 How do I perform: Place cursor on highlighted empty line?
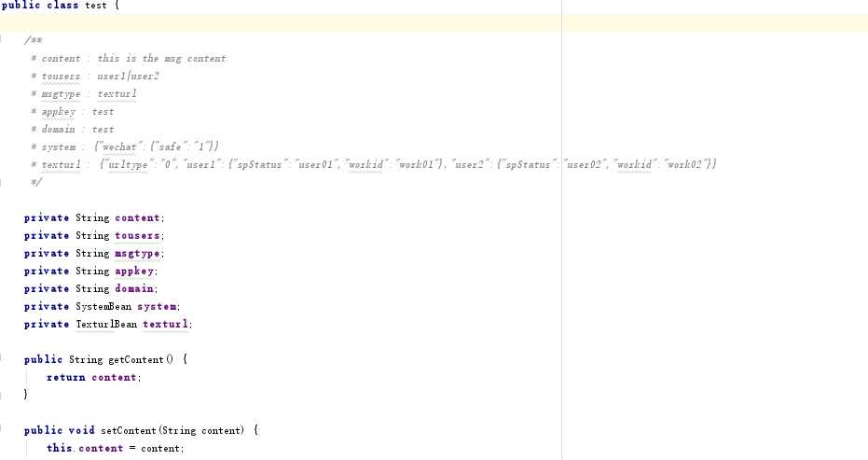pos(434,22)
